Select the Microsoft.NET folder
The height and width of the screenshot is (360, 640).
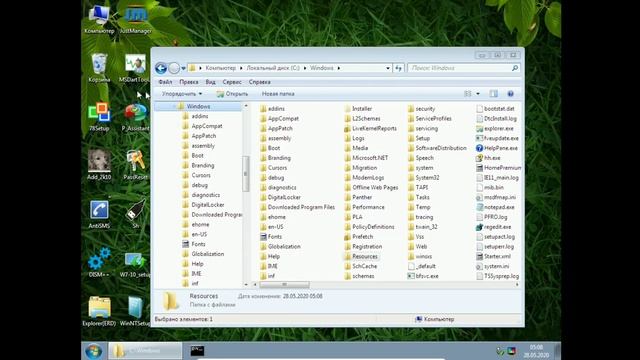(x=366, y=158)
